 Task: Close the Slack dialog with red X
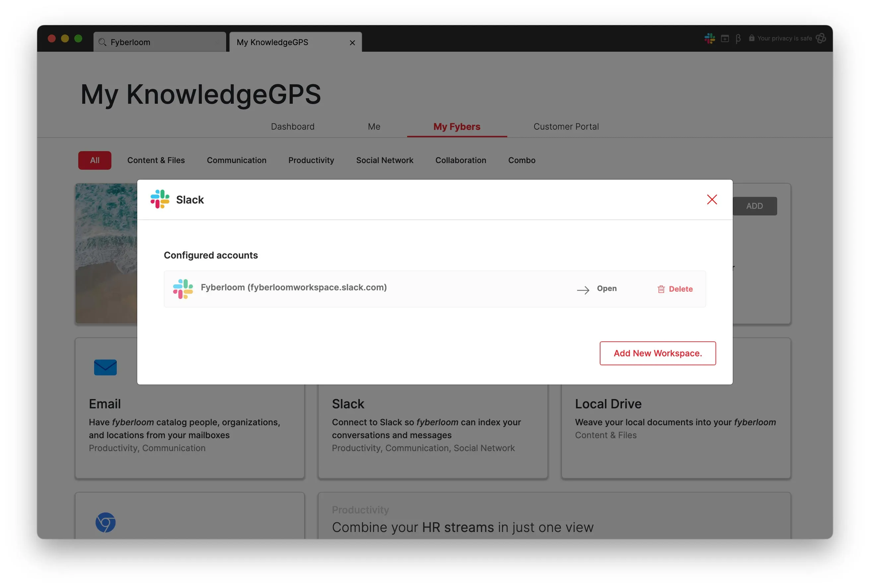tap(712, 200)
